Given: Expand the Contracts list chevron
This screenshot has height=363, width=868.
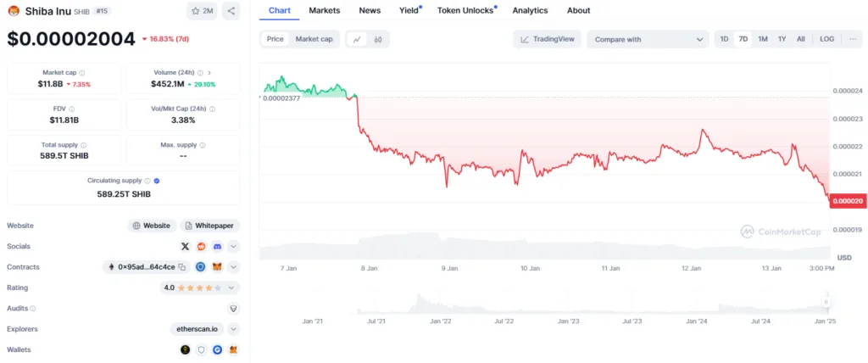Looking at the screenshot, I should [234, 267].
